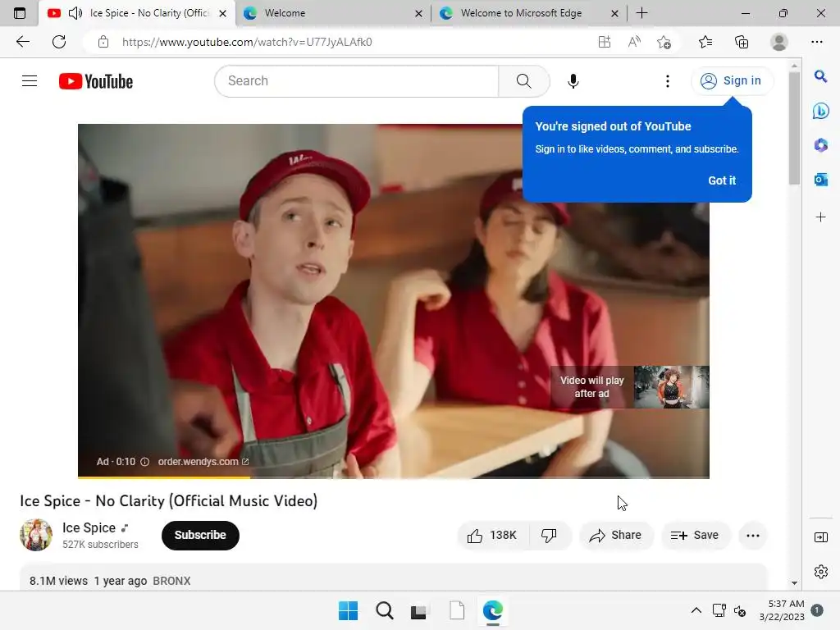Start voice search with microphone icon

(x=573, y=81)
